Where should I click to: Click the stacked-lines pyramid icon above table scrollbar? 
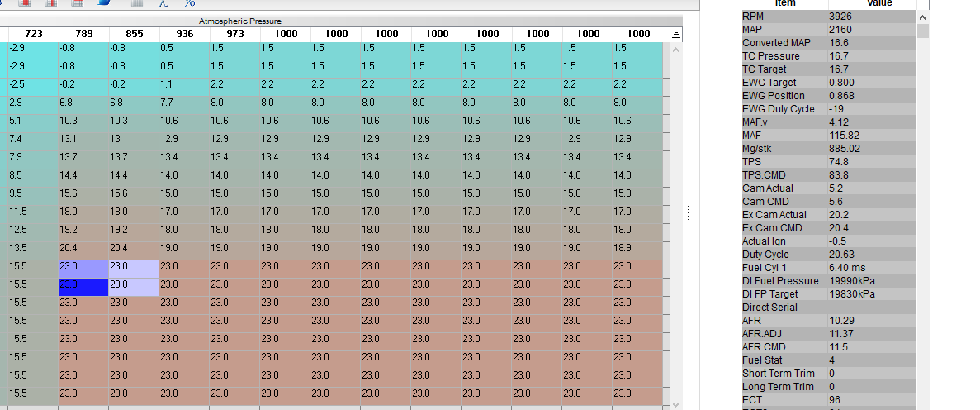[675, 35]
